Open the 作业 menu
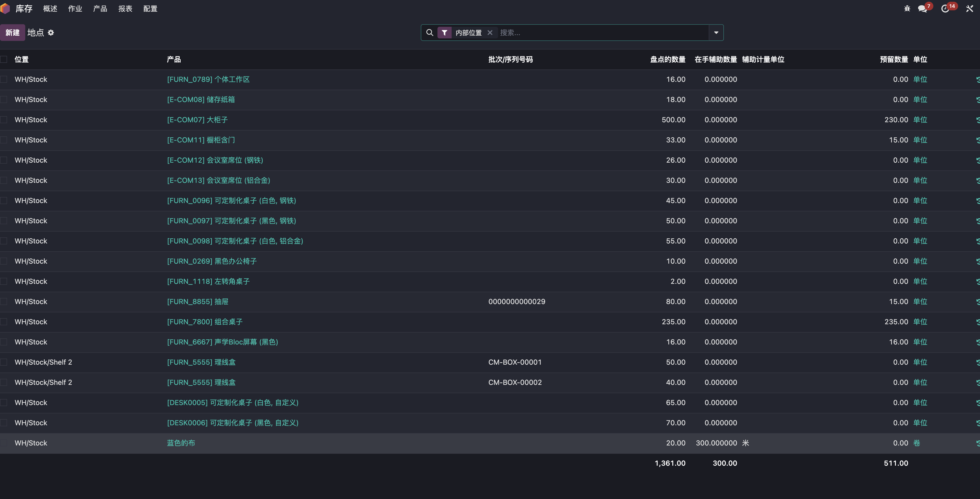Screen dimensions: 980x499 (x=75, y=8)
